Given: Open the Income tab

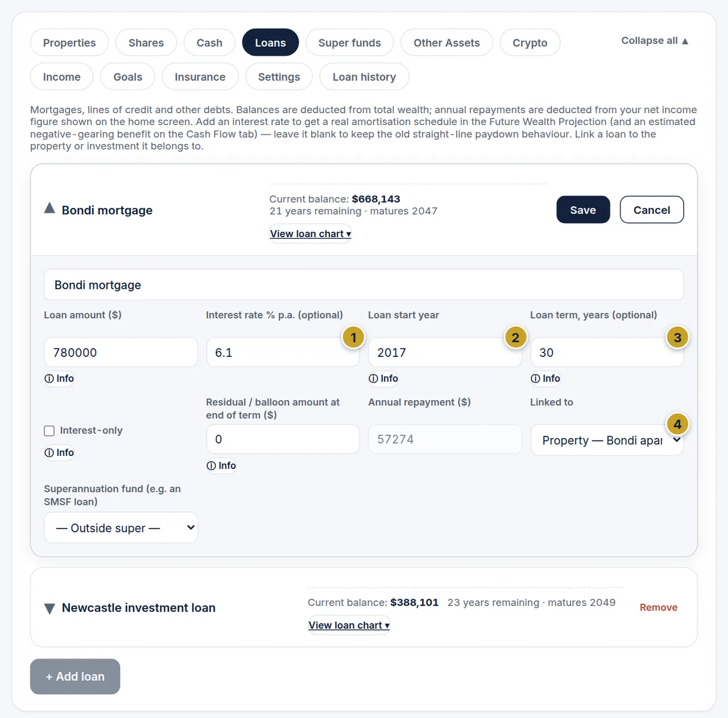Looking at the screenshot, I should click(62, 77).
